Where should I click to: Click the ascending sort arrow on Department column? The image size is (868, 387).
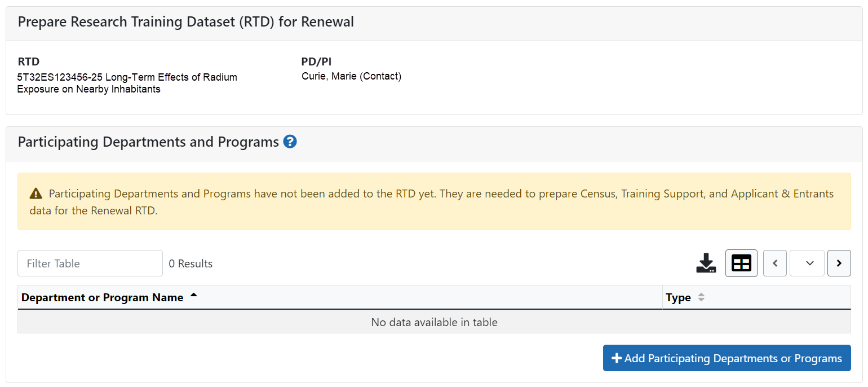194,295
